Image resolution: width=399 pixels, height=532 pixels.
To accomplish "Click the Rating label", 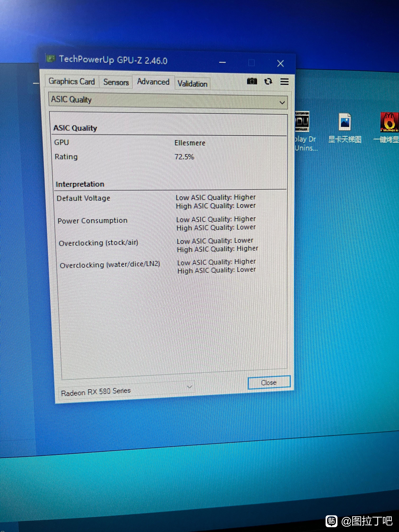I will pos(66,157).
